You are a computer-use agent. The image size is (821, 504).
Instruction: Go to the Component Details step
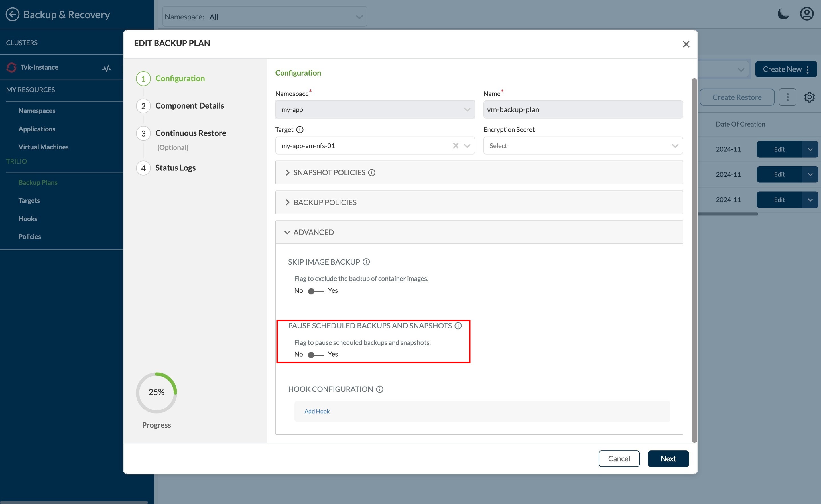190,106
